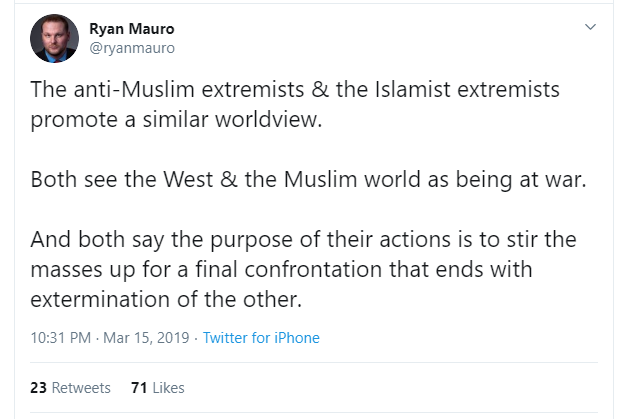View the Likes list label
This screenshot has height=419, width=637.
(168, 388)
